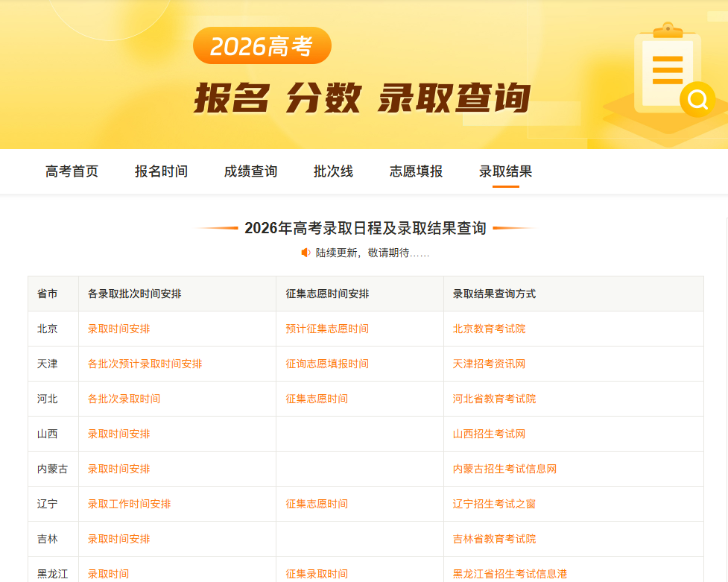Click the 报名 分数 录取查询 banner title
Screen dimensions: 728x582
tap(362, 98)
